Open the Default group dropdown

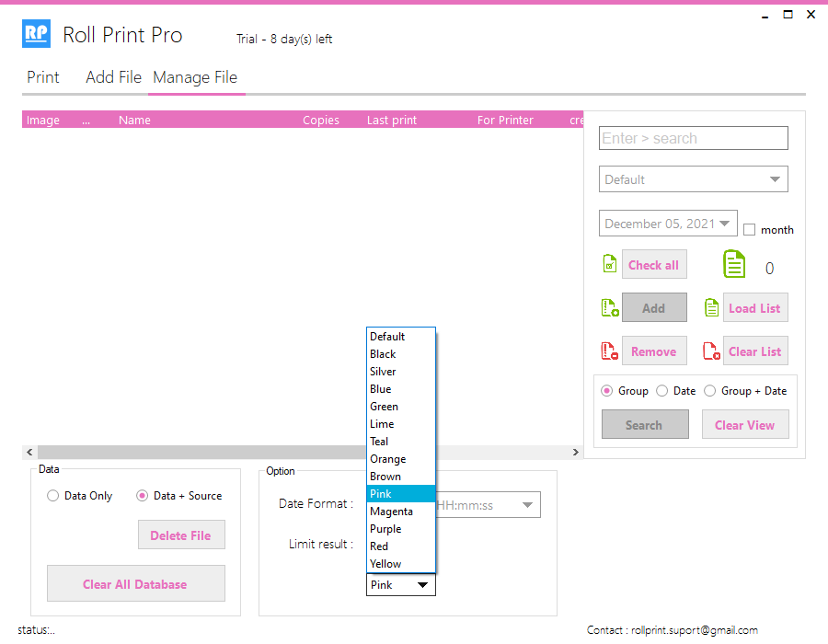coord(693,179)
